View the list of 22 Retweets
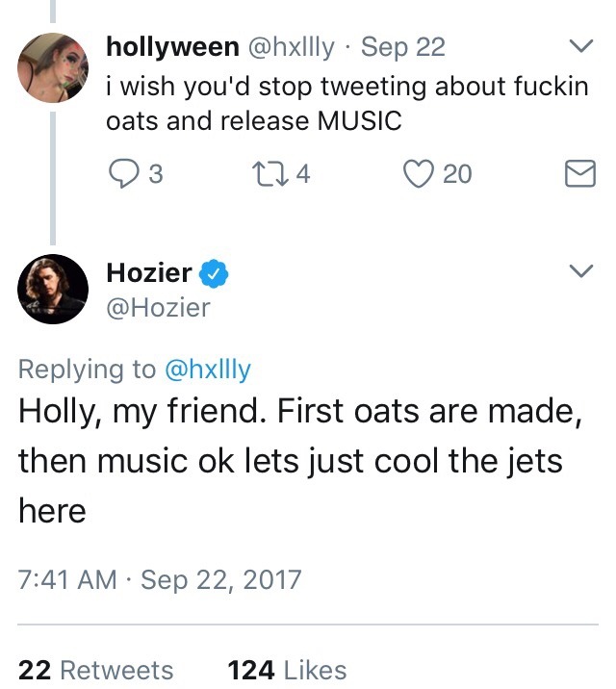 96,670
